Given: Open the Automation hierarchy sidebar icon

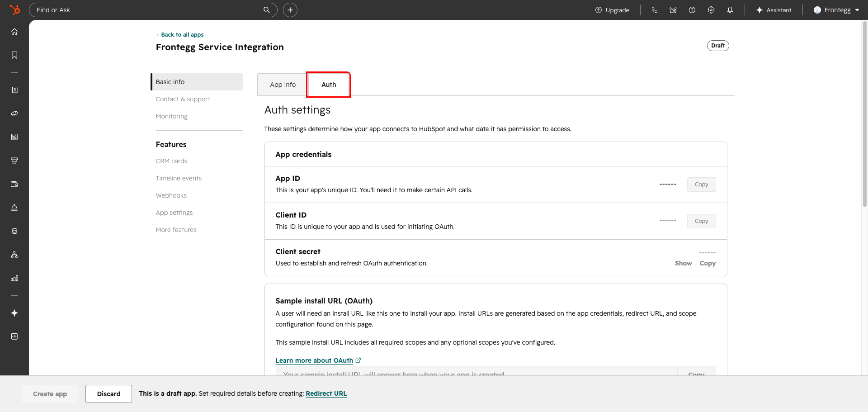Looking at the screenshot, I should point(14,255).
